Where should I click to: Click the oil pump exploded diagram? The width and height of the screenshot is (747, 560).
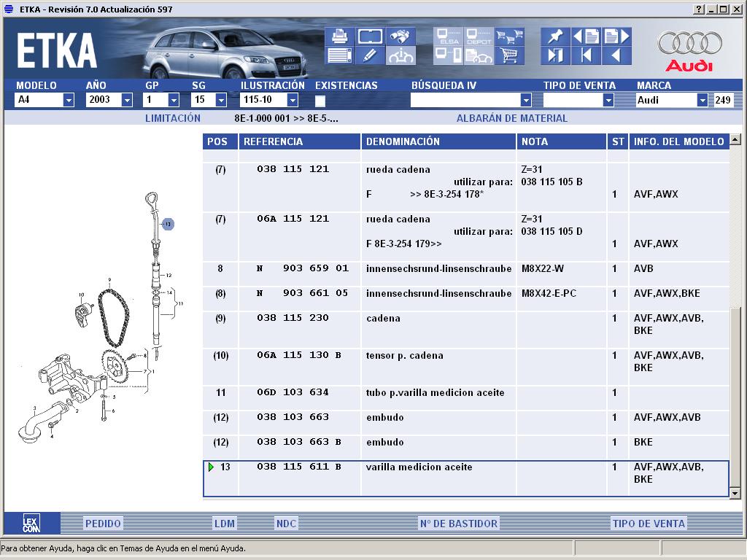click(102, 318)
